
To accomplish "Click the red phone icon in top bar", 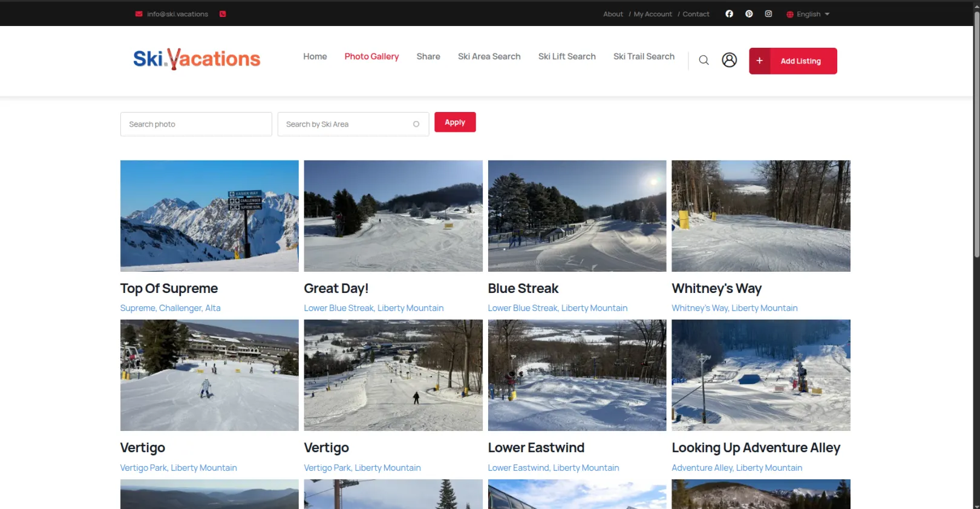I will click(223, 14).
